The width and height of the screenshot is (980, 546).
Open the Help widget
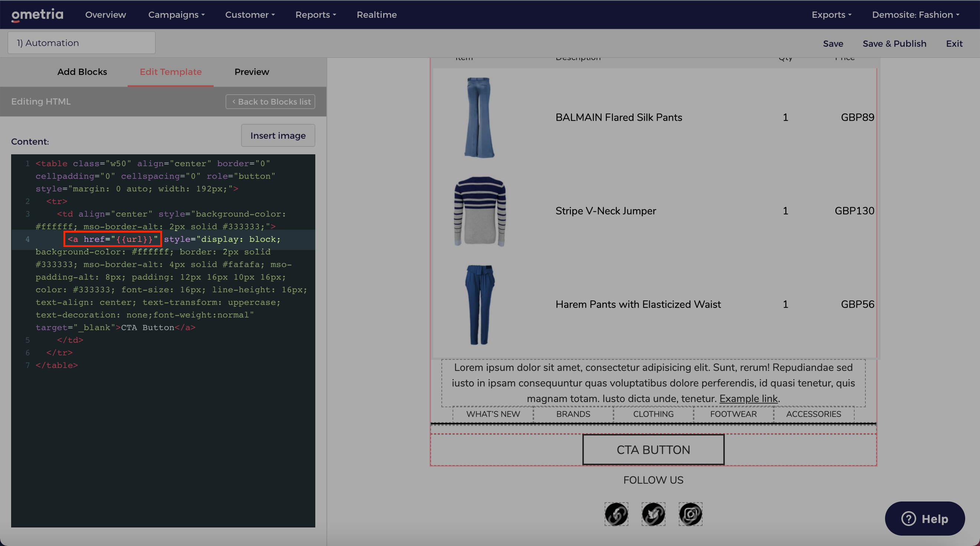pos(924,518)
